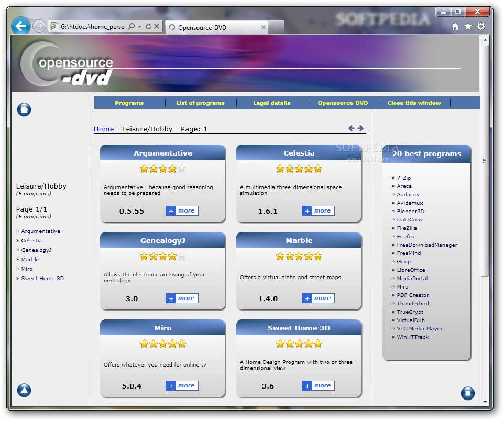The image size is (504, 421).
Task: Click the address bar URL field
Action: click(93, 26)
